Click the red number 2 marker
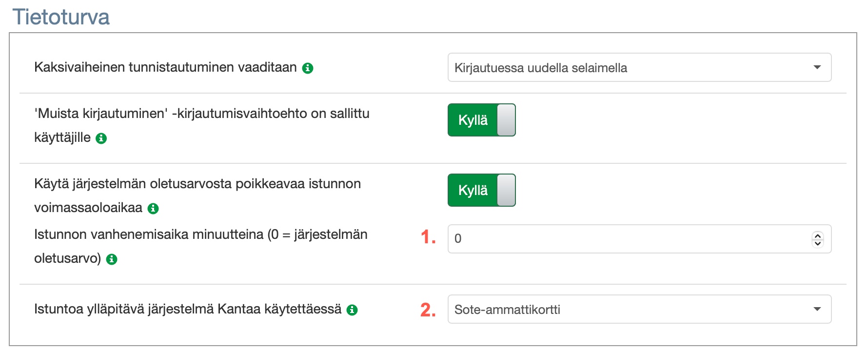Screen dimensions: 868x351 (428, 310)
